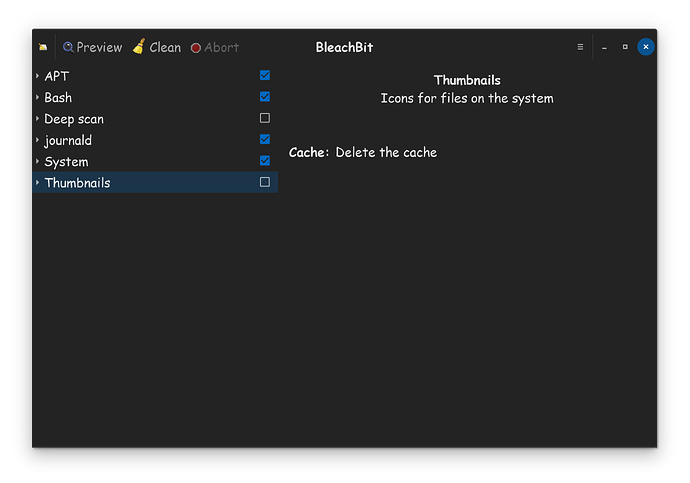Minimize the BleachBit window
The height and width of the screenshot is (483, 690).
pyautogui.click(x=604, y=48)
